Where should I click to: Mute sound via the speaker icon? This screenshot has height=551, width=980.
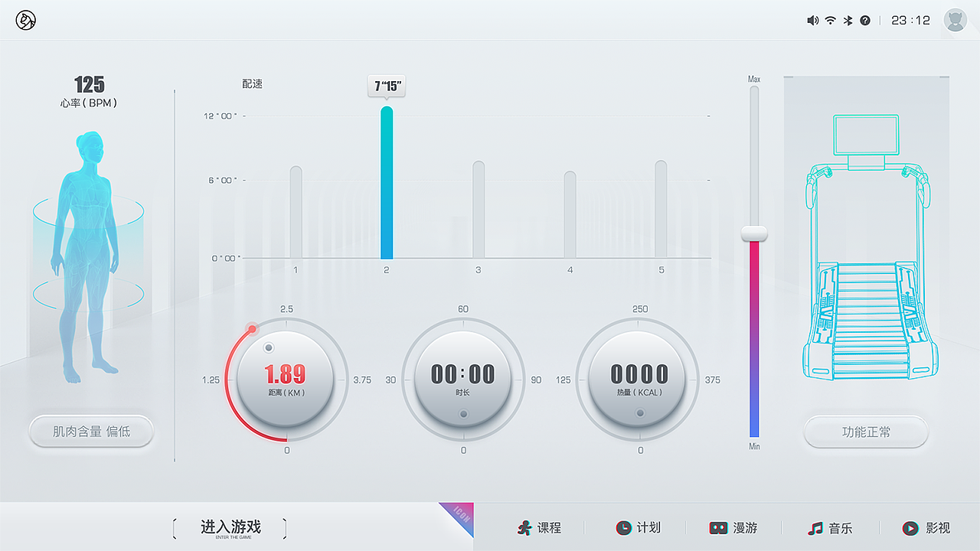click(x=813, y=21)
